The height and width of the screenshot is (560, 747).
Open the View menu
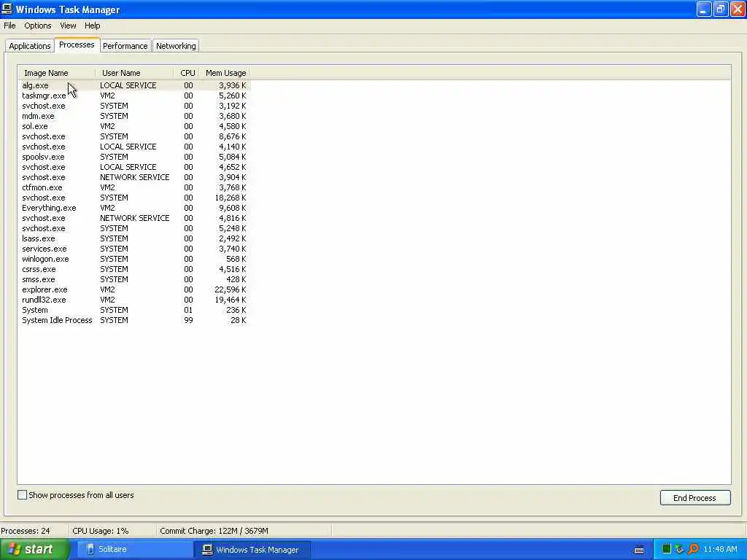pos(68,26)
